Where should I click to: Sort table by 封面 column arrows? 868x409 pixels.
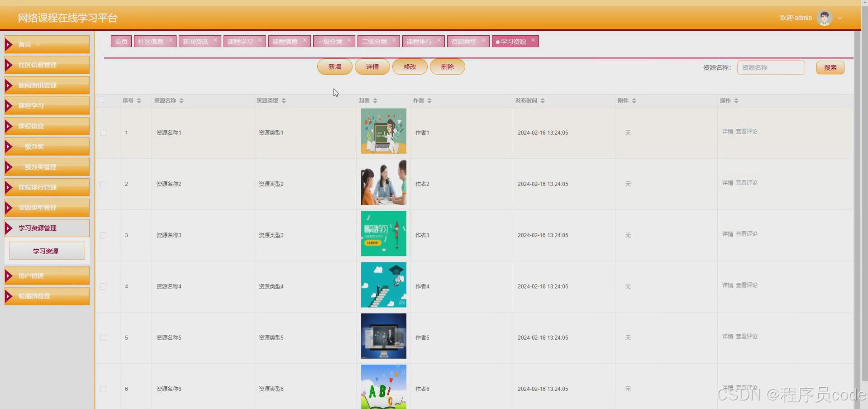point(375,100)
